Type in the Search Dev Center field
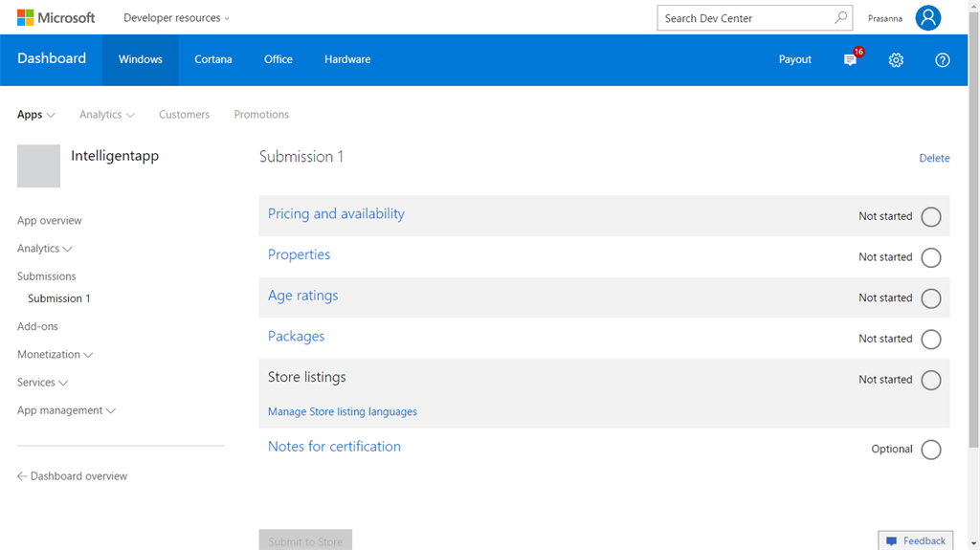Viewport: 980px width, 550px height. pyautogui.click(x=742, y=18)
